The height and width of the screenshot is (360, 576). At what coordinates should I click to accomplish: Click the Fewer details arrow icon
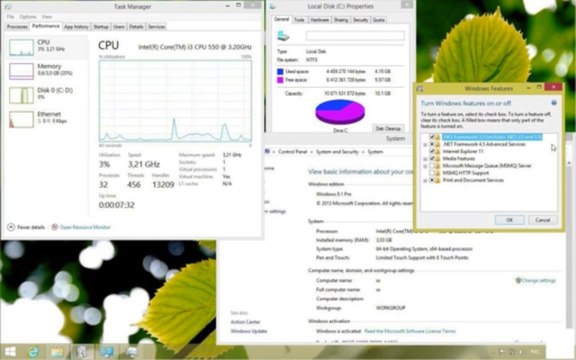pyautogui.click(x=11, y=227)
